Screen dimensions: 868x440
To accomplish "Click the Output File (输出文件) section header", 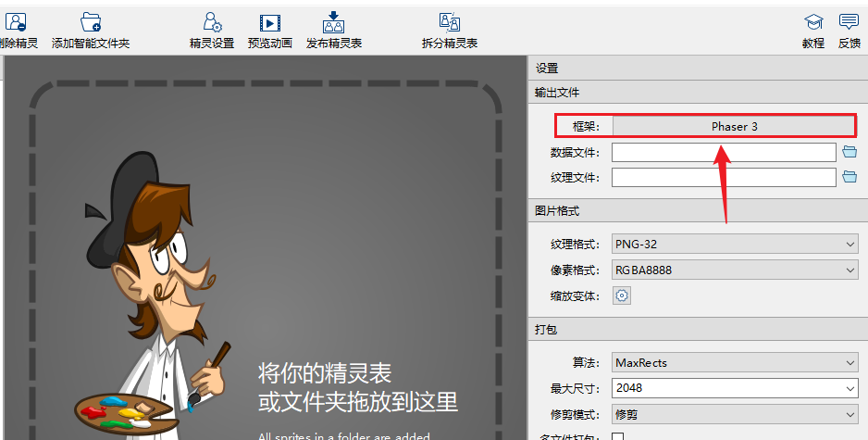I will (698, 93).
